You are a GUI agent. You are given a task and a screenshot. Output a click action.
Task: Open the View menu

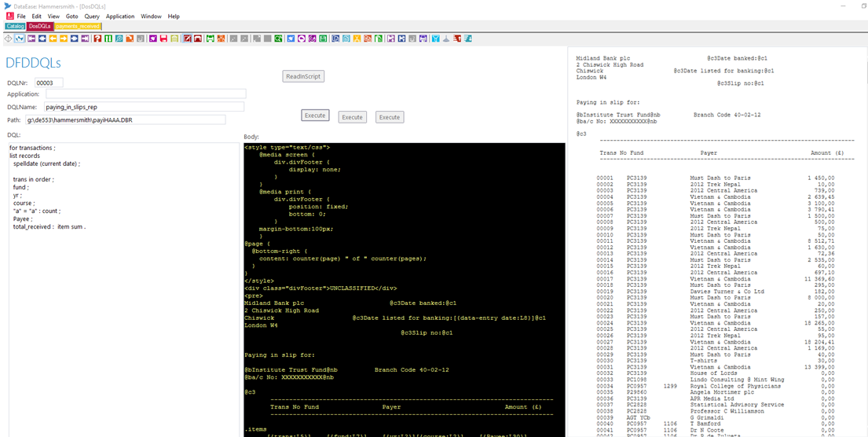[x=53, y=17]
